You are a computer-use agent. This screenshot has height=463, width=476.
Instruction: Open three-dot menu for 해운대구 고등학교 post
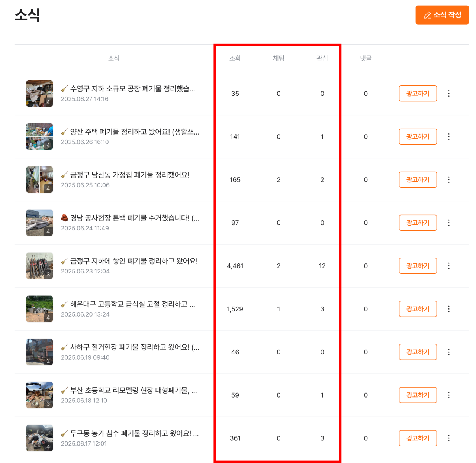(x=449, y=309)
